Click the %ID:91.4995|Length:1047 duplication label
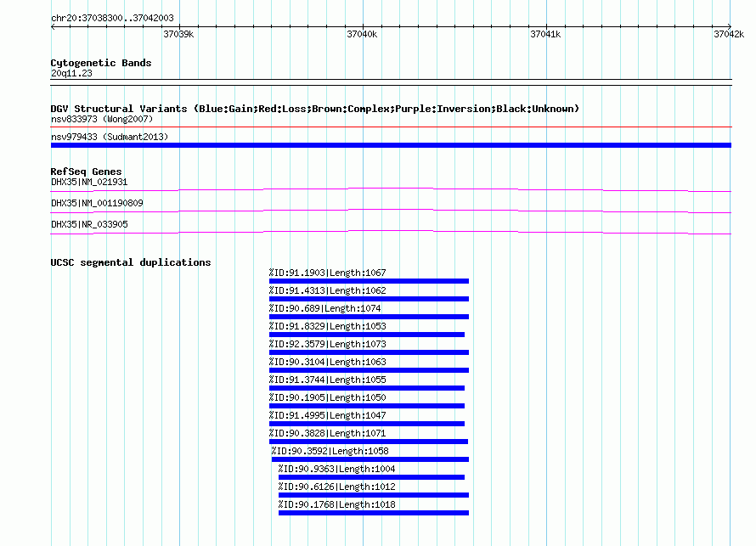The height and width of the screenshot is (546, 756). coord(327,415)
